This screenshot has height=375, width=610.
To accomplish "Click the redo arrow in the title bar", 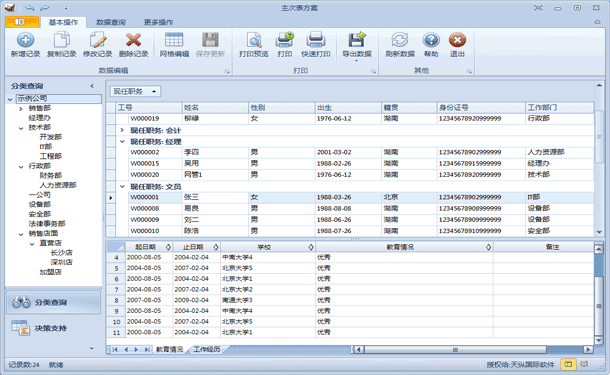I will (x=45, y=8).
